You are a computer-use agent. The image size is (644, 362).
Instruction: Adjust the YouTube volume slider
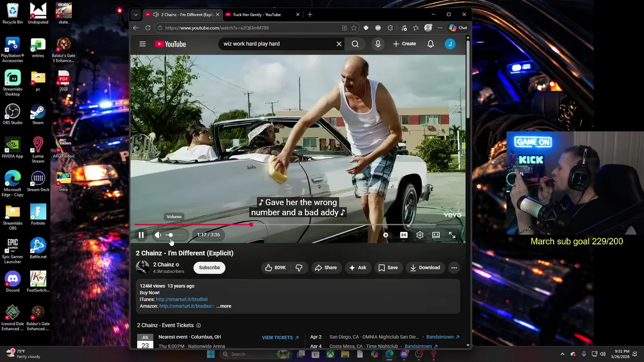pyautogui.click(x=175, y=235)
